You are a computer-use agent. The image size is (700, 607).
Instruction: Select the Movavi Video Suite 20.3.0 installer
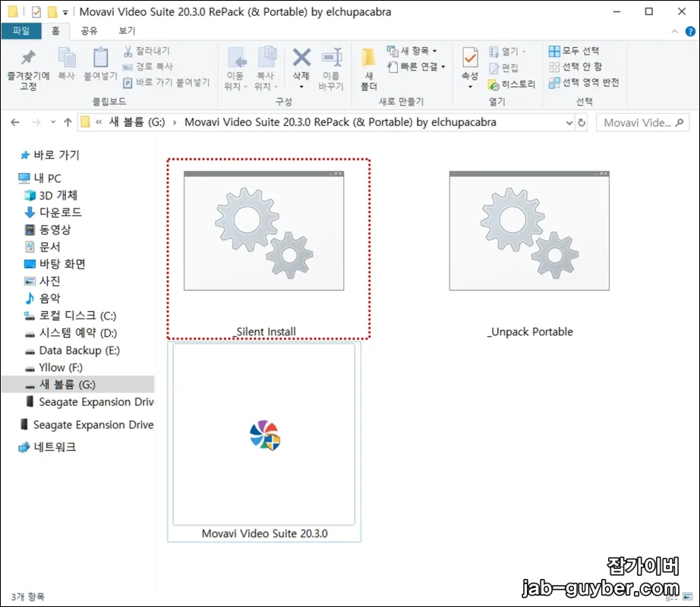point(264,442)
